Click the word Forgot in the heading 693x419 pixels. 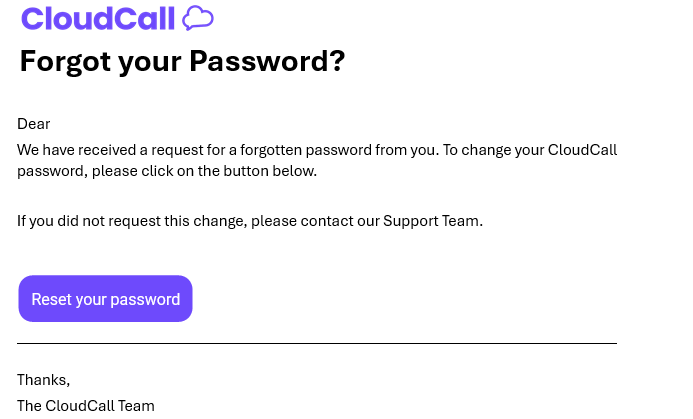(x=65, y=61)
